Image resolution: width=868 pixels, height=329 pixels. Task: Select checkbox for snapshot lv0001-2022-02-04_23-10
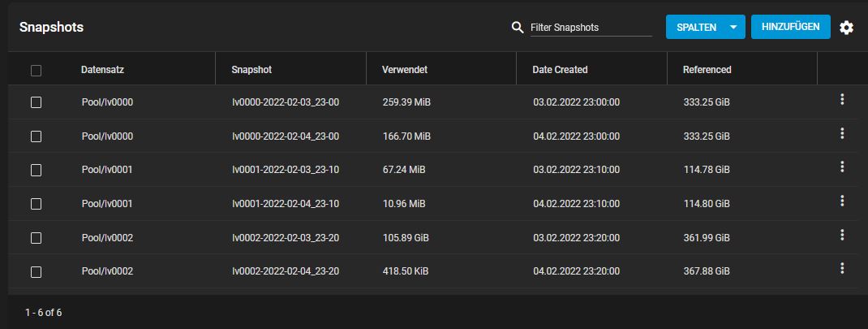(36, 204)
